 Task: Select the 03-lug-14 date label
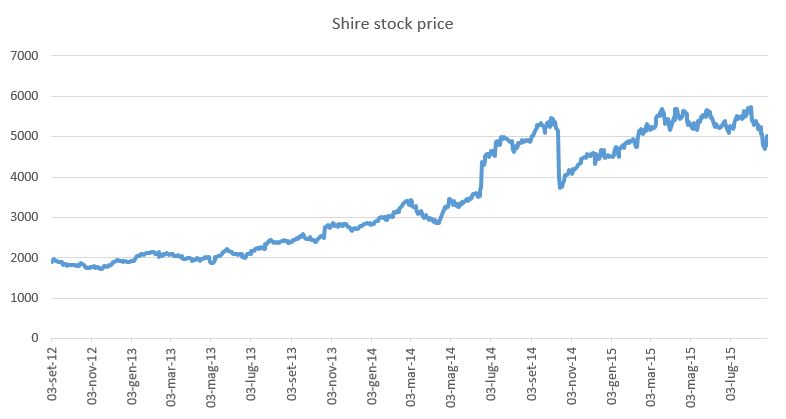(492, 376)
